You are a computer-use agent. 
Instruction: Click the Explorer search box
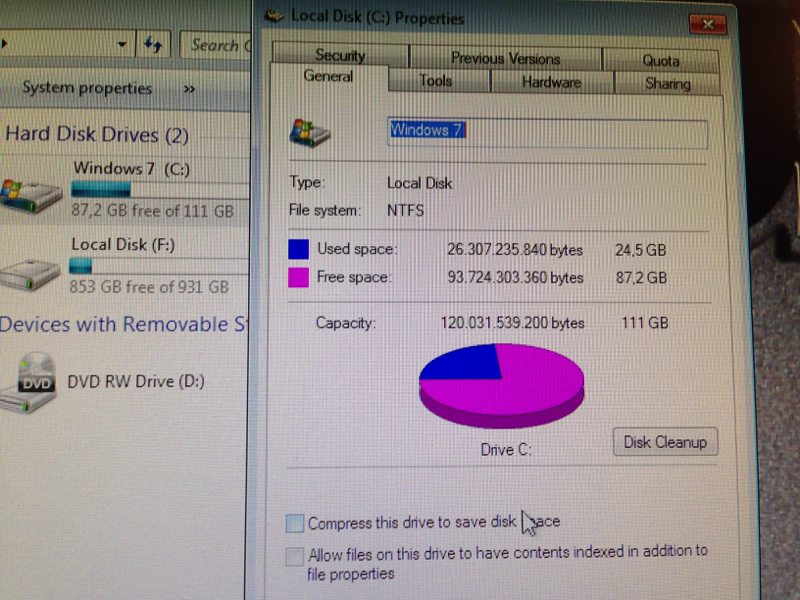click(216, 45)
